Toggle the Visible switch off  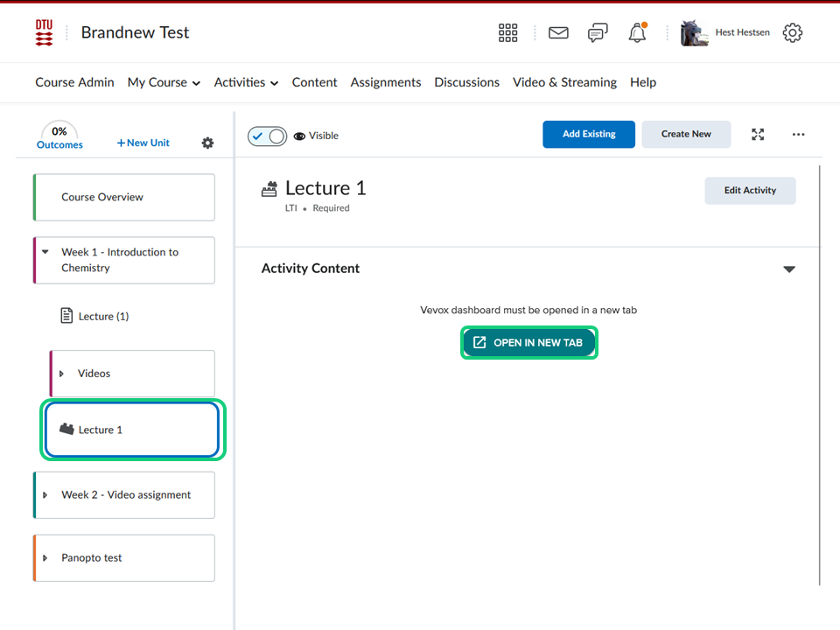point(267,136)
